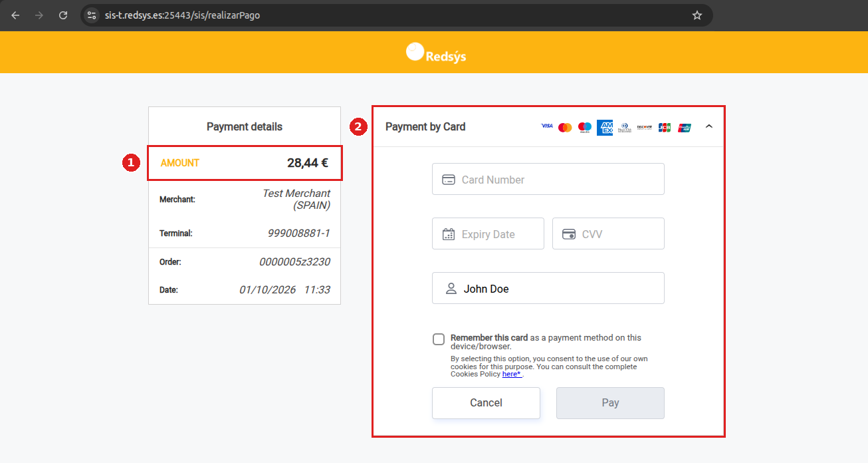Click the order number 0000005z3230

(x=294, y=262)
